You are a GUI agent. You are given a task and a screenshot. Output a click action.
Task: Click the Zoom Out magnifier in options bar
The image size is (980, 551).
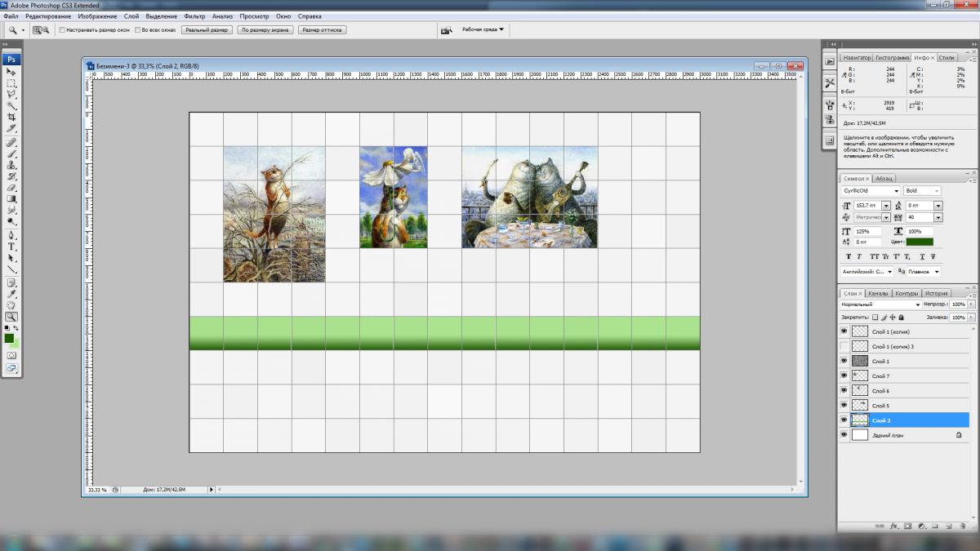point(46,30)
